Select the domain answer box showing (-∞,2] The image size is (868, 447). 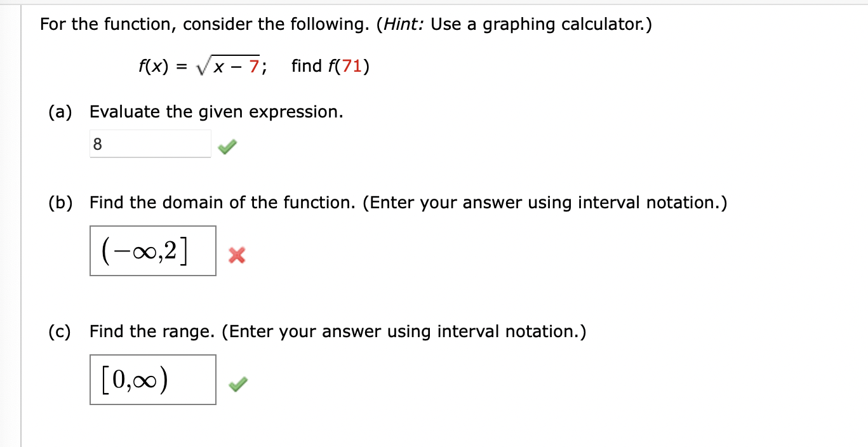point(152,251)
